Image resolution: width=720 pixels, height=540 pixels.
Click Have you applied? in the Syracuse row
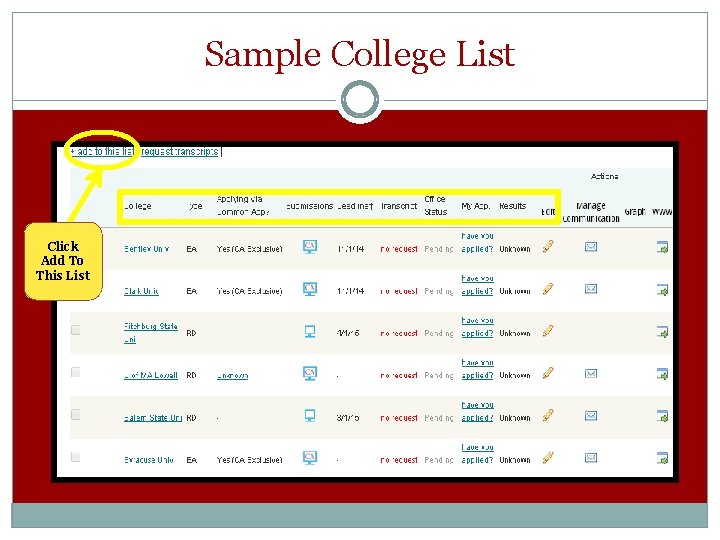click(477, 454)
